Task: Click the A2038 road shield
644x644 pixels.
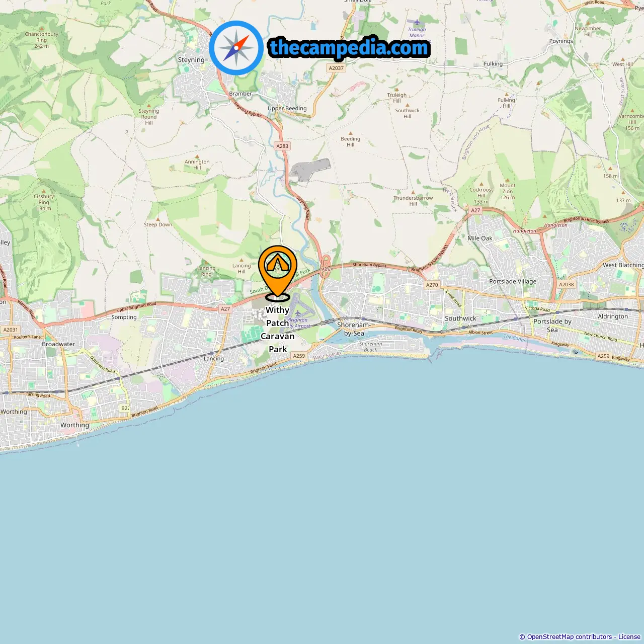Action: (x=567, y=284)
